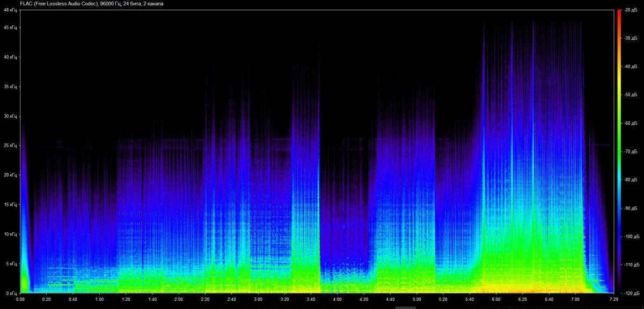
Task: Select the 2:00 time axis label
Action: [x=179, y=299]
